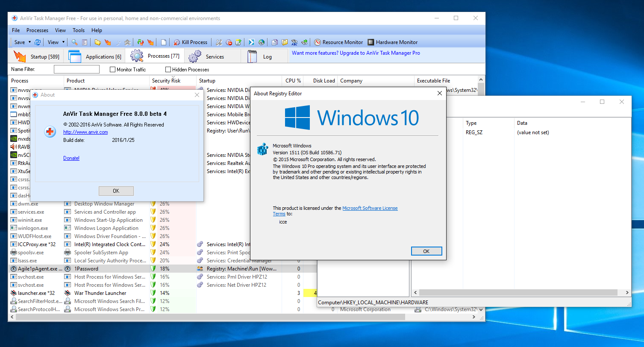Viewport: 644px width, 347px height.
Task: Enable the Monitor Traffic checkbox
Action: 113,69
